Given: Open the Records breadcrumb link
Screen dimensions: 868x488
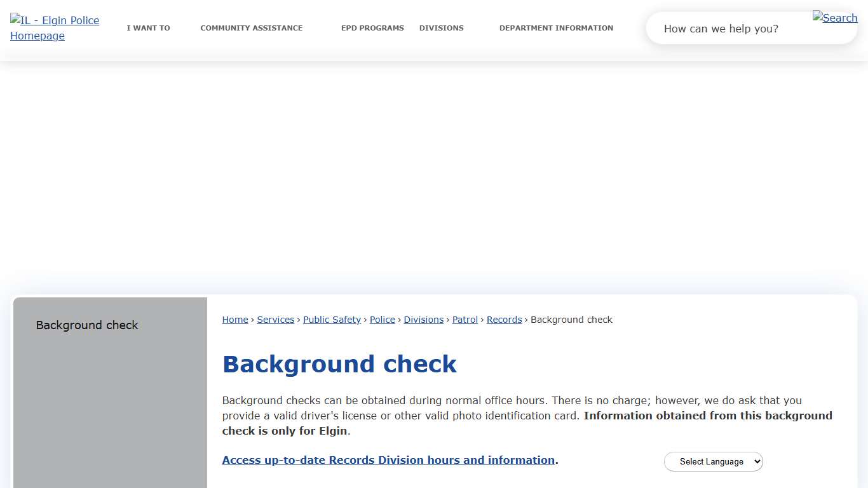Looking at the screenshot, I should click(504, 320).
